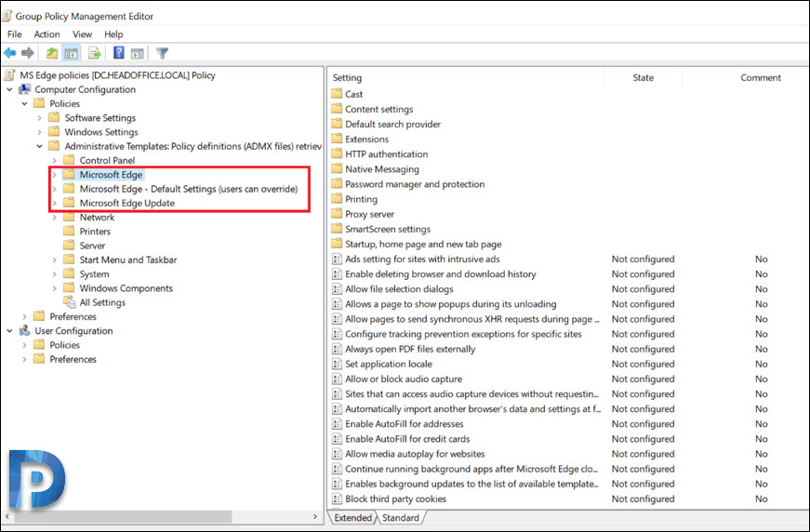Select 'Allow media autoplay for websites' setting
The width and height of the screenshot is (810, 532).
coord(415,454)
